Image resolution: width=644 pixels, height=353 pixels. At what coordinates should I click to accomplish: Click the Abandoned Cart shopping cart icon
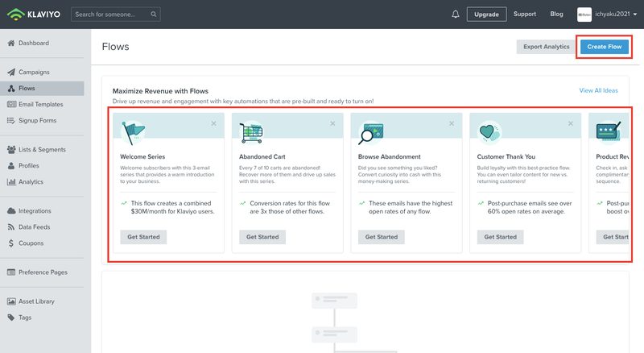click(x=251, y=132)
